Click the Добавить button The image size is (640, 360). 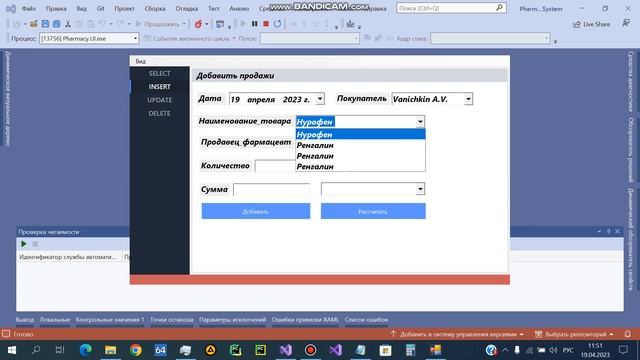[x=256, y=211]
